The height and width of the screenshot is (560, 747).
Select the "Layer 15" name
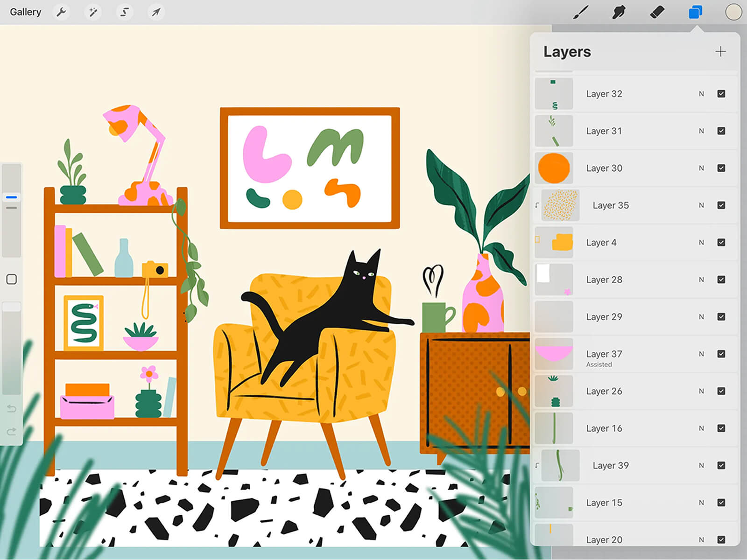click(x=604, y=503)
